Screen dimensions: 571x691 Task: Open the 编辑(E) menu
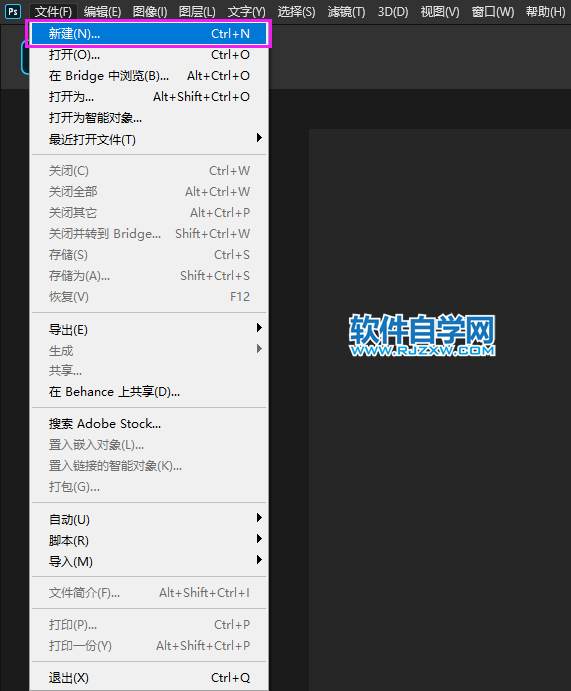click(x=102, y=12)
